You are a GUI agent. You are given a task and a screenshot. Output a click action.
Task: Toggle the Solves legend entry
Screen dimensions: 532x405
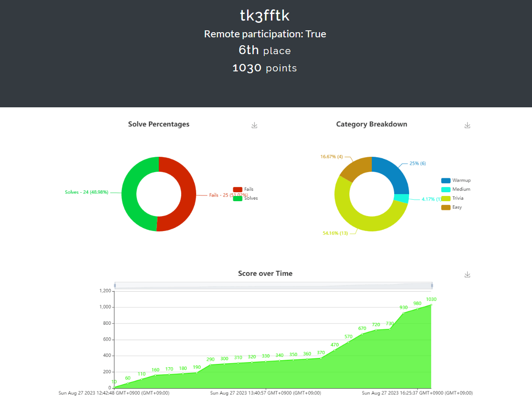[x=245, y=198]
